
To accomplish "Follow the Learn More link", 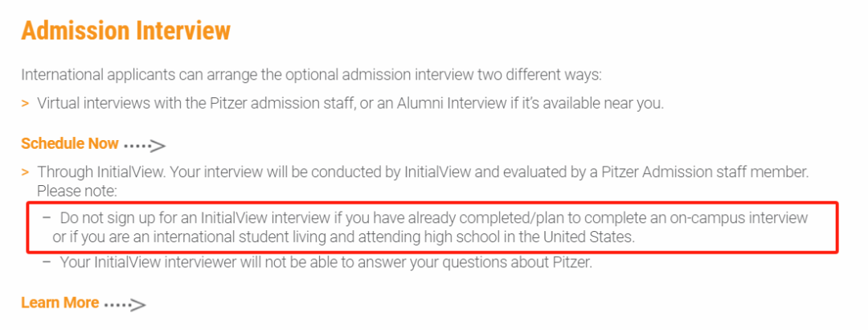I will (59, 303).
